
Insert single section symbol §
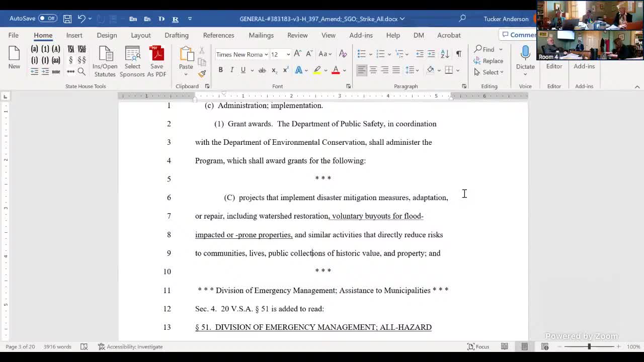pos(70,60)
